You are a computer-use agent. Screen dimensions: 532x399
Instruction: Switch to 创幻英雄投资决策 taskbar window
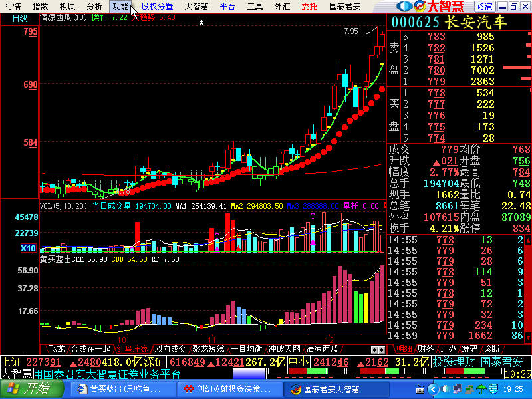pyautogui.click(x=229, y=389)
